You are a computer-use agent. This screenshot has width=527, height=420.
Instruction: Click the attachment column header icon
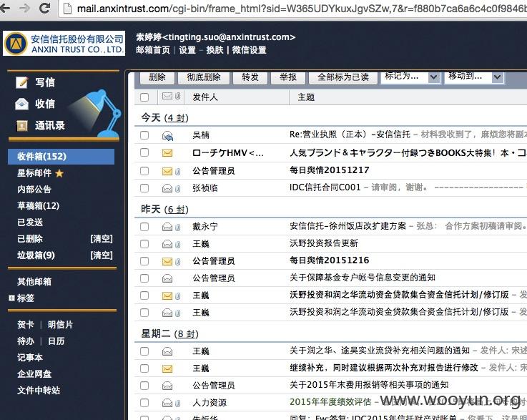pyautogui.click(x=178, y=96)
